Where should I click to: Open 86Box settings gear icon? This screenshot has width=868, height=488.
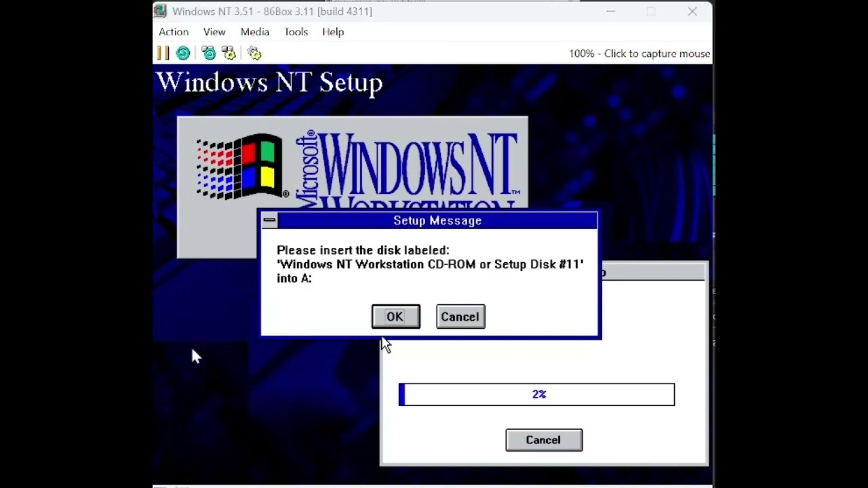pyautogui.click(x=254, y=53)
